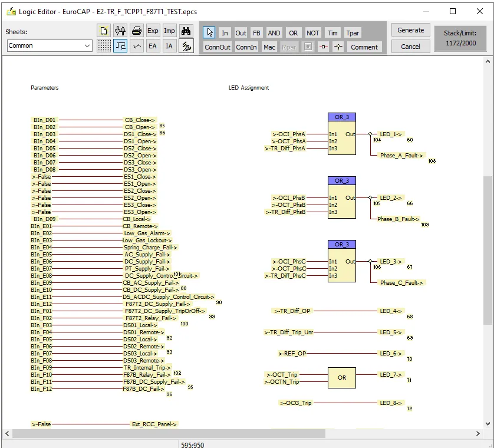Select the ConnIn connector tool

click(246, 47)
